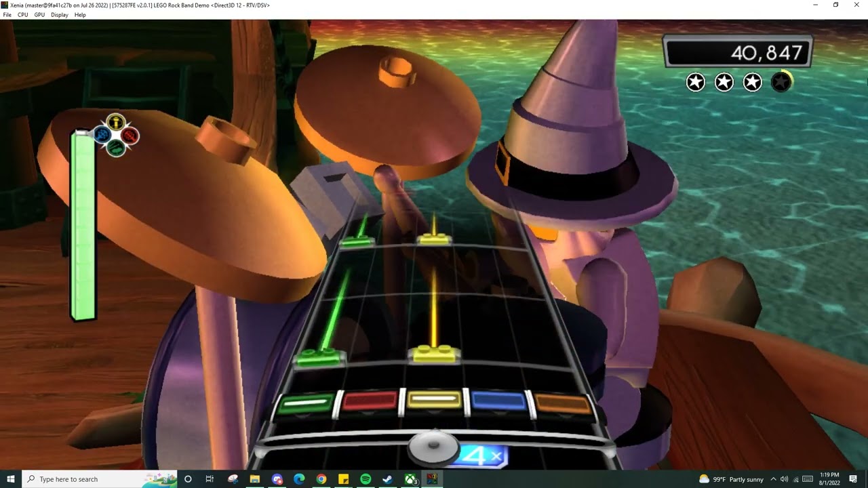This screenshot has width=868, height=488.
Task: Open the Display menu
Action: 60,15
